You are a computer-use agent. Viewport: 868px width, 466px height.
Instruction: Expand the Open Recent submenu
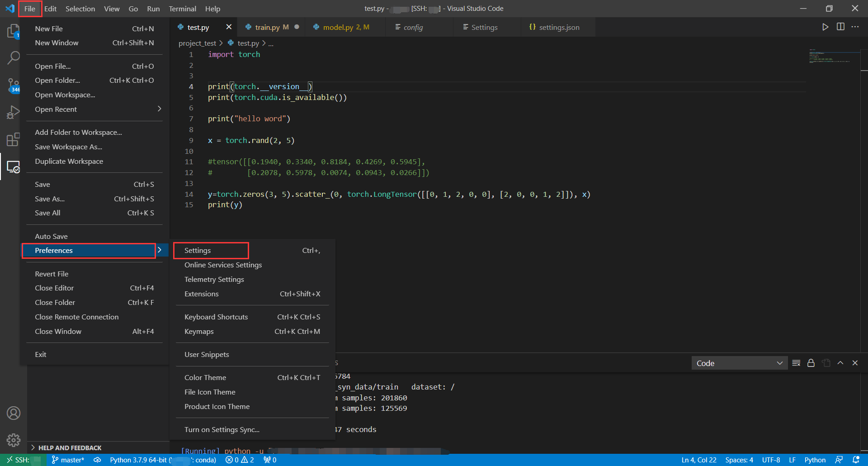[x=94, y=109]
